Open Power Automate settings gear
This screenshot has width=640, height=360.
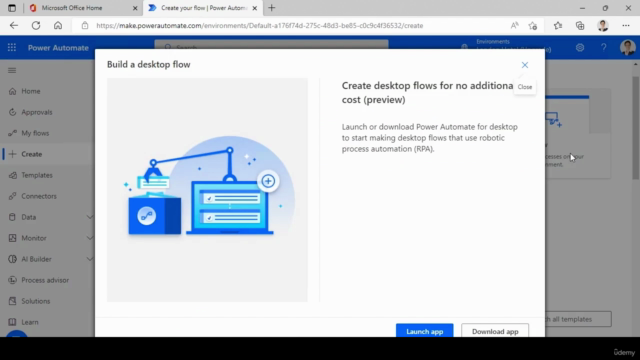(580, 48)
